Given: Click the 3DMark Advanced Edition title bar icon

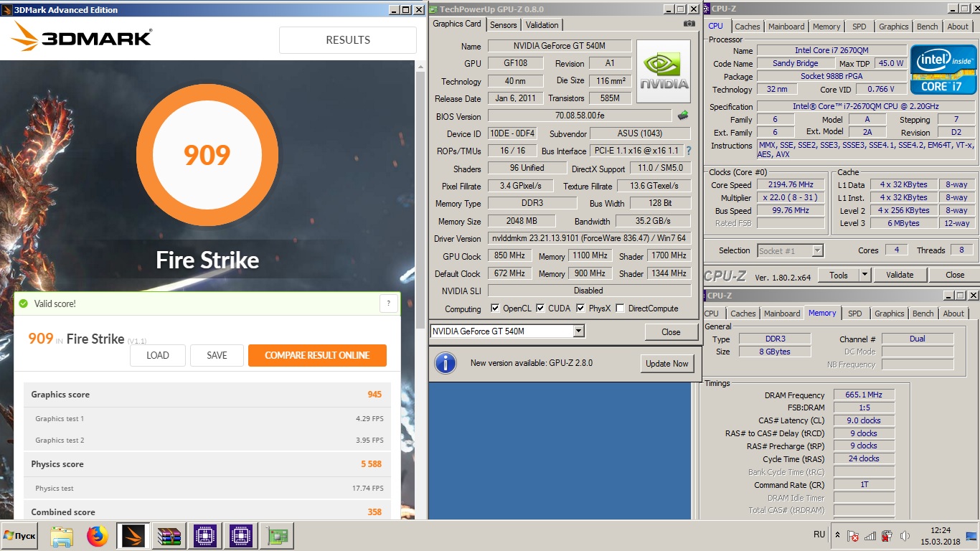Looking at the screenshot, I should 7,10.
